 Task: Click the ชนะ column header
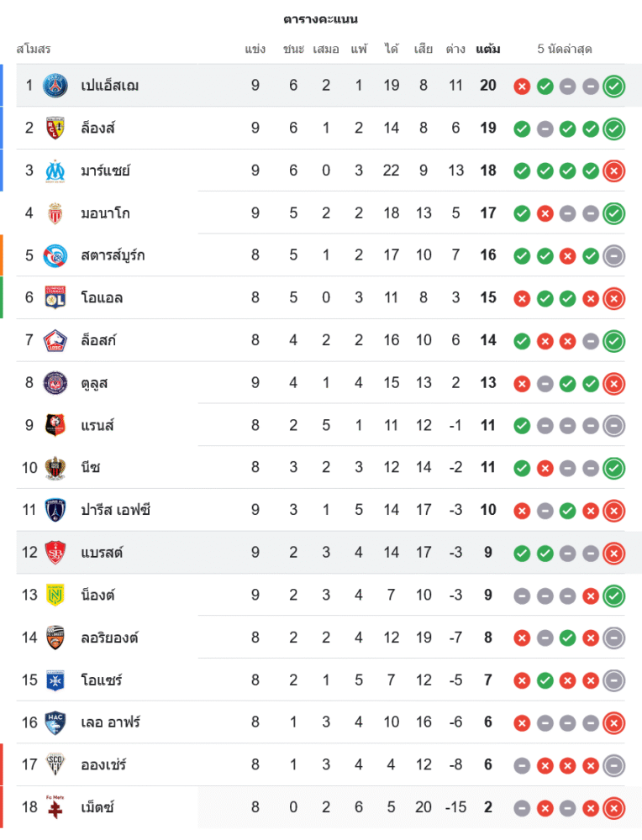[293, 49]
